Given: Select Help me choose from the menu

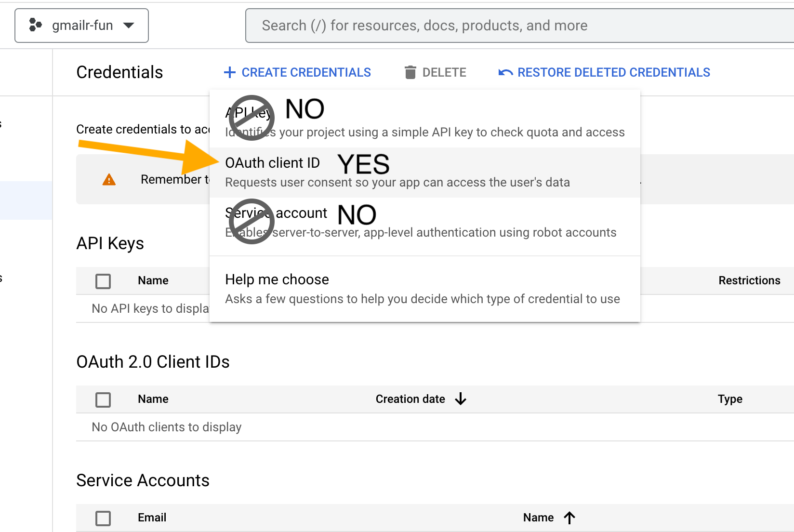Looking at the screenshot, I should 277,279.
